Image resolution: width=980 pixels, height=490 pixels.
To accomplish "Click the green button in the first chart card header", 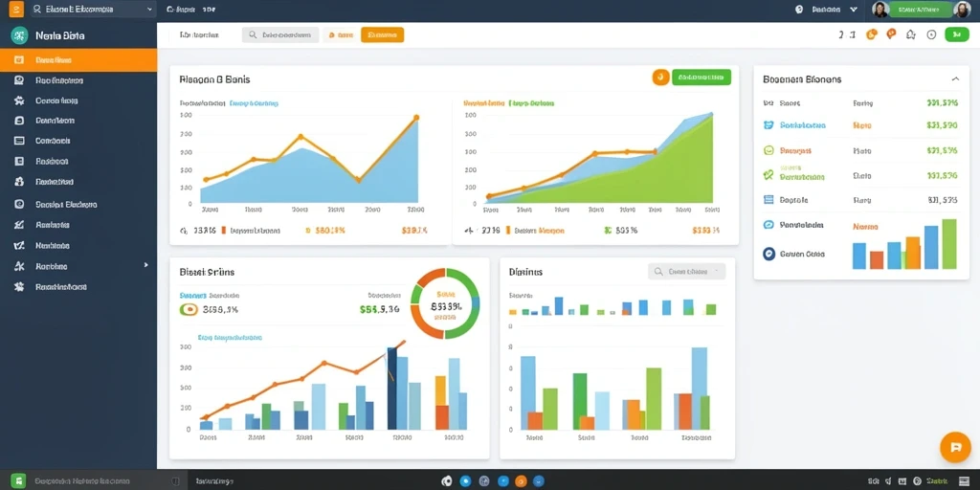I will point(702,77).
